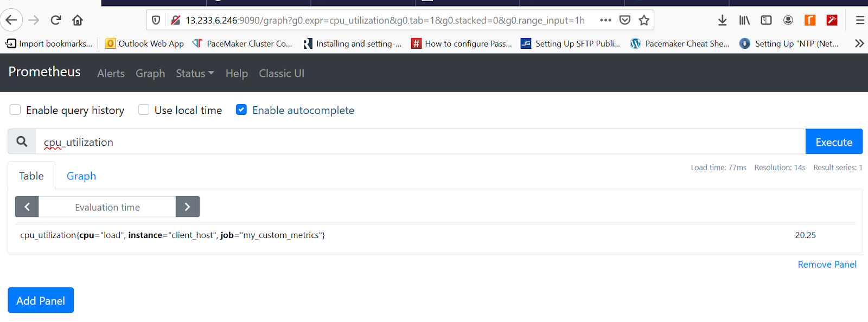Click the Result series: 1 text
The width and height of the screenshot is (868, 322).
tap(838, 168)
